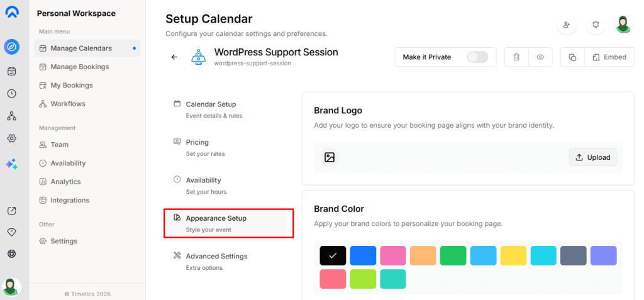Screen dimensions: 644x300
Task: Choose the pink brand color swatch
Action: 392,255
